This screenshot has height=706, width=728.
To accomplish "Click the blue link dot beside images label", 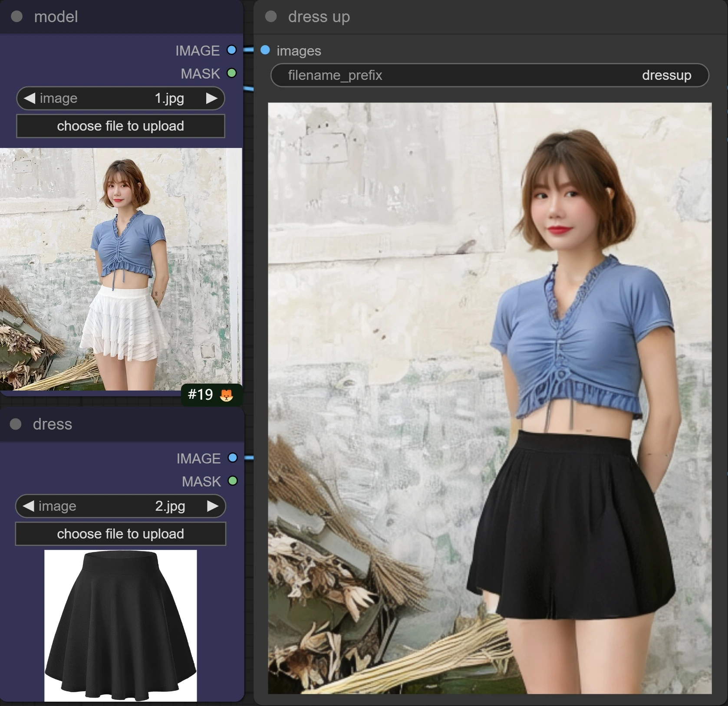I will (x=265, y=49).
